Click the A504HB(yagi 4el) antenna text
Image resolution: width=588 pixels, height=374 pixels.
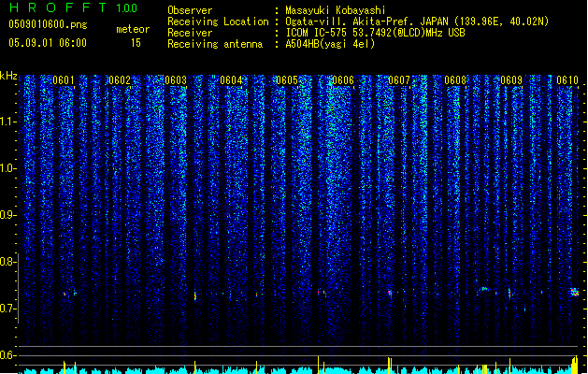330,44
